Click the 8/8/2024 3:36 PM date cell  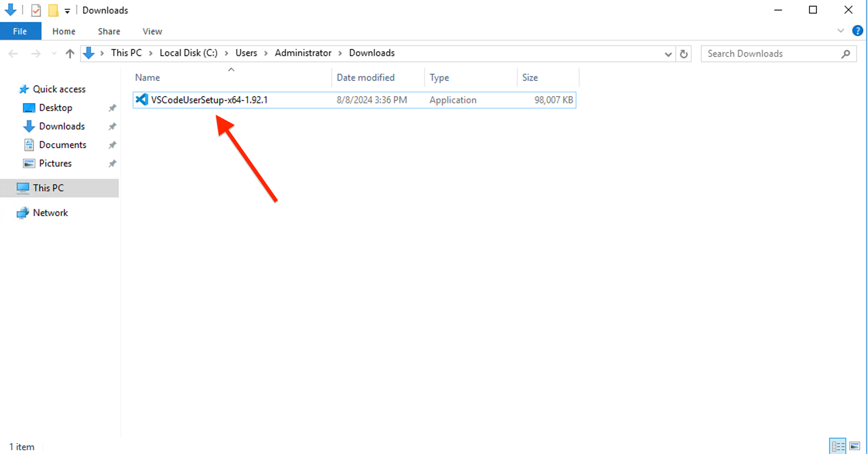tap(372, 100)
